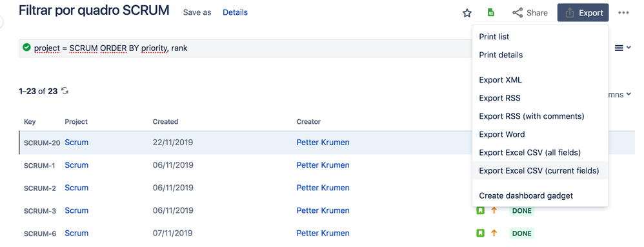Open Scrum project link in SCRUM-2 row
The width and height of the screenshot is (644, 247).
click(x=76, y=188)
